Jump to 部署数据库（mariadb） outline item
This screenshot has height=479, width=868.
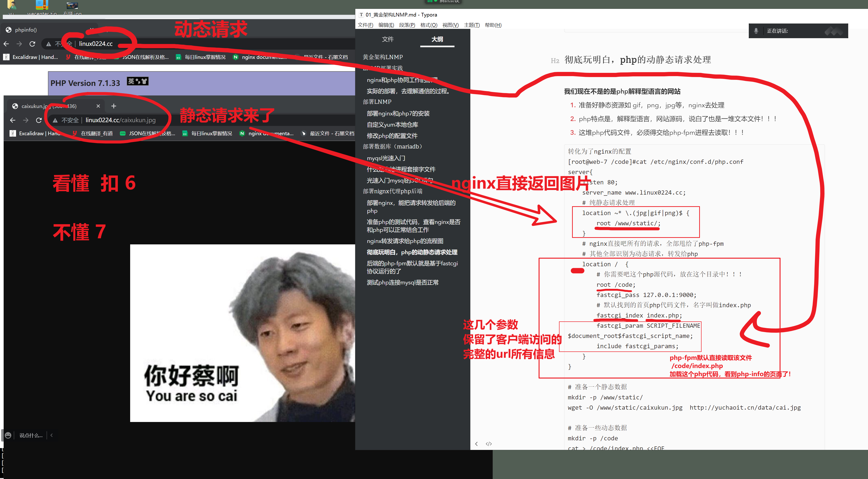392,147
